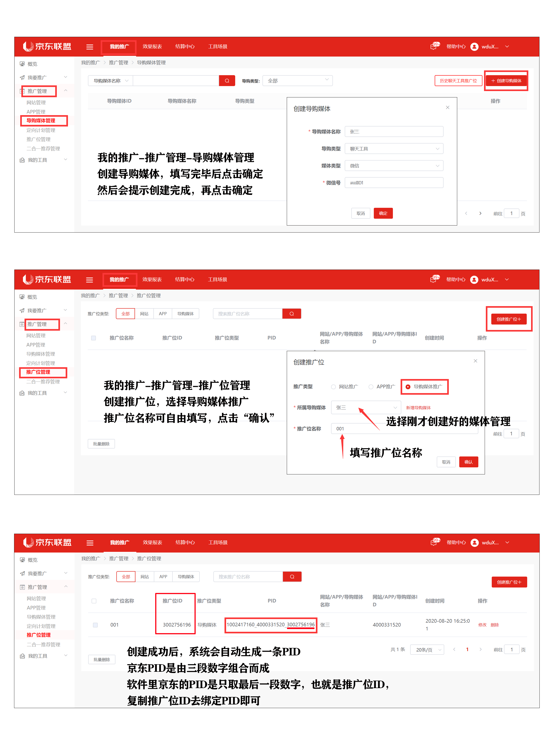
Task: Select 导购媒体 filter tab in 创建推广位 dialog screenshot
Action: point(185,314)
